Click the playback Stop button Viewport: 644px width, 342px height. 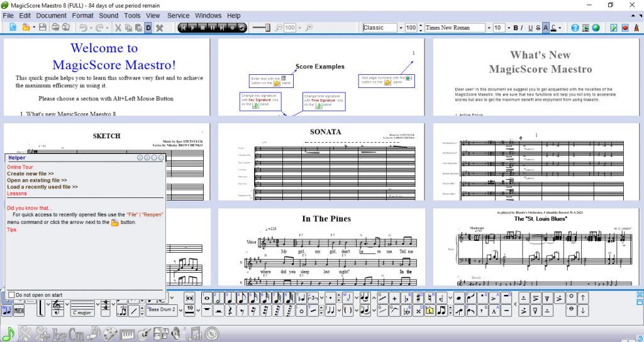203,28
